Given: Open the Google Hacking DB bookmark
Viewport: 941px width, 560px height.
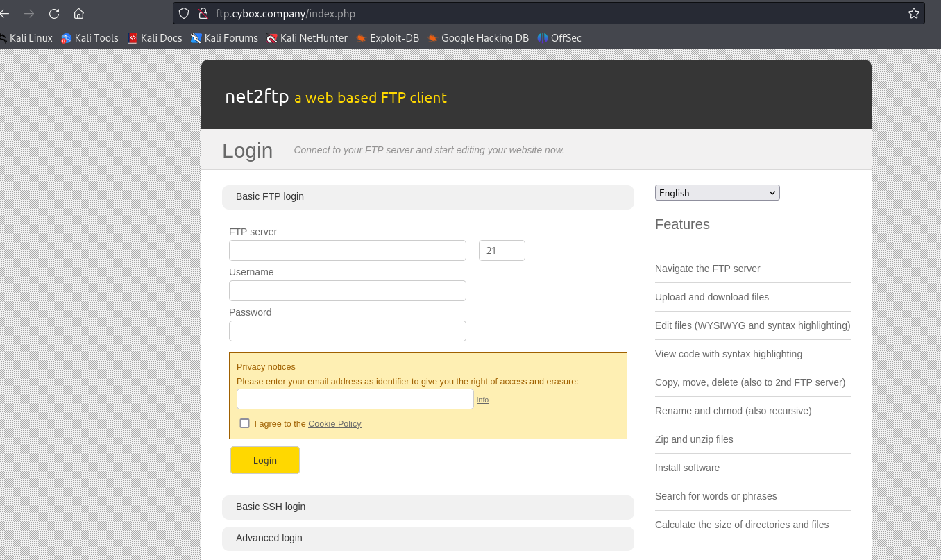Looking at the screenshot, I should (478, 38).
